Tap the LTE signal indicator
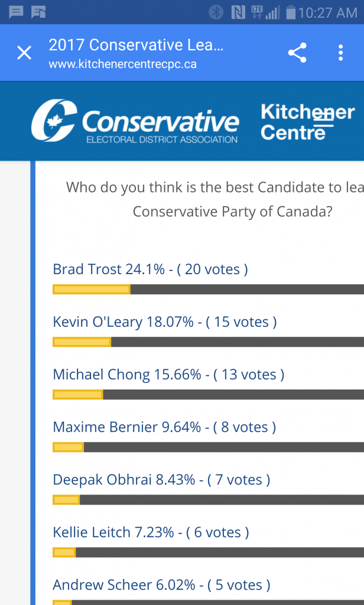Viewport: 364px width, 605px height. click(x=256, y=12)
